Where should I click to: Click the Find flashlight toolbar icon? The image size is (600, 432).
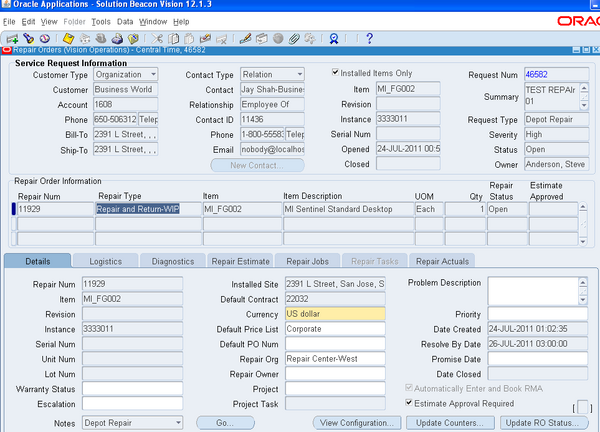29,39
